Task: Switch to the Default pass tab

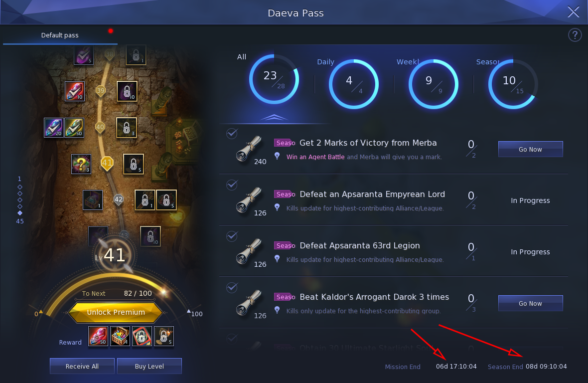Action: [x=60, y=35]
